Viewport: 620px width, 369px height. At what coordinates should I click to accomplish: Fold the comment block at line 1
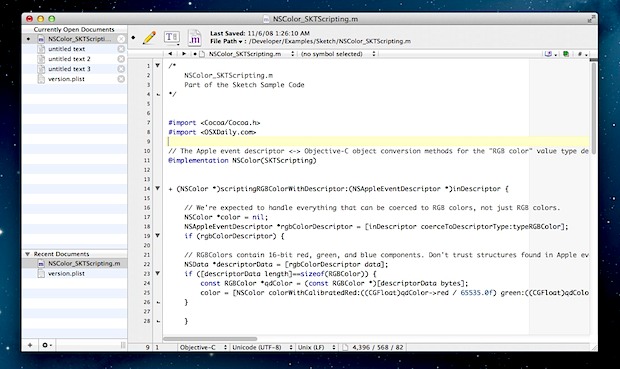click(157, 66)
